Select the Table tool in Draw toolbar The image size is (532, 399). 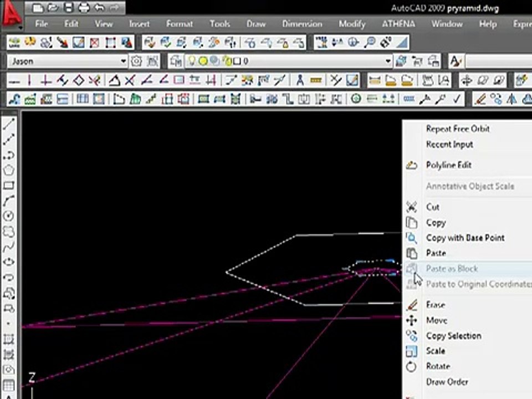click(9, 386)
